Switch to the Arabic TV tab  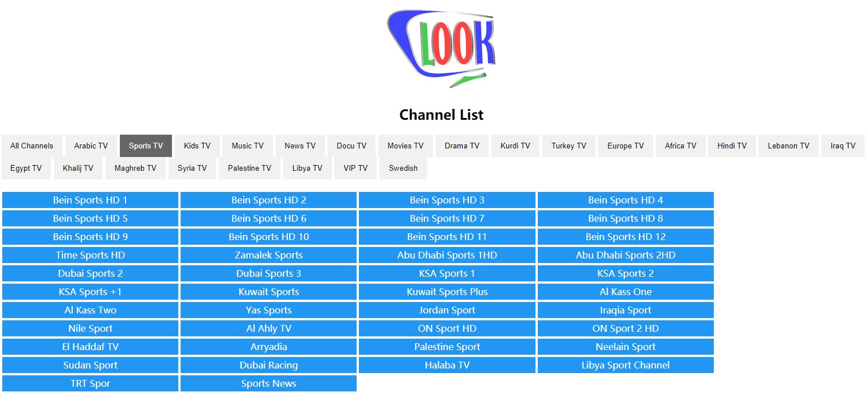(x=91, y=146)
